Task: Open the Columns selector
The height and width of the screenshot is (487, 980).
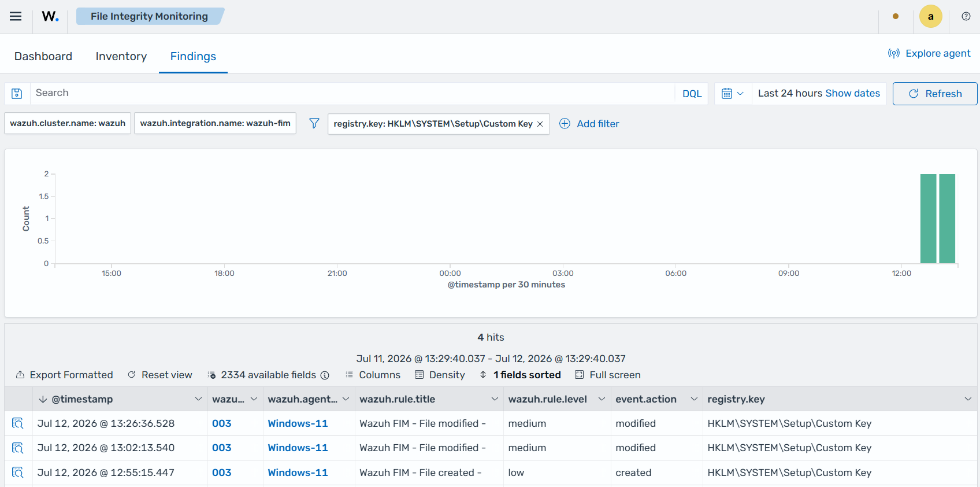Action: coord(373,375)
